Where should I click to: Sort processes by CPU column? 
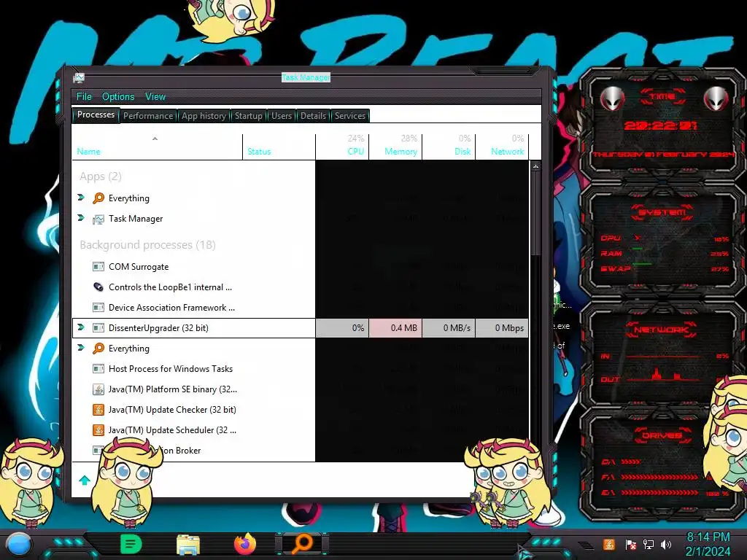(x=342, y=147)
